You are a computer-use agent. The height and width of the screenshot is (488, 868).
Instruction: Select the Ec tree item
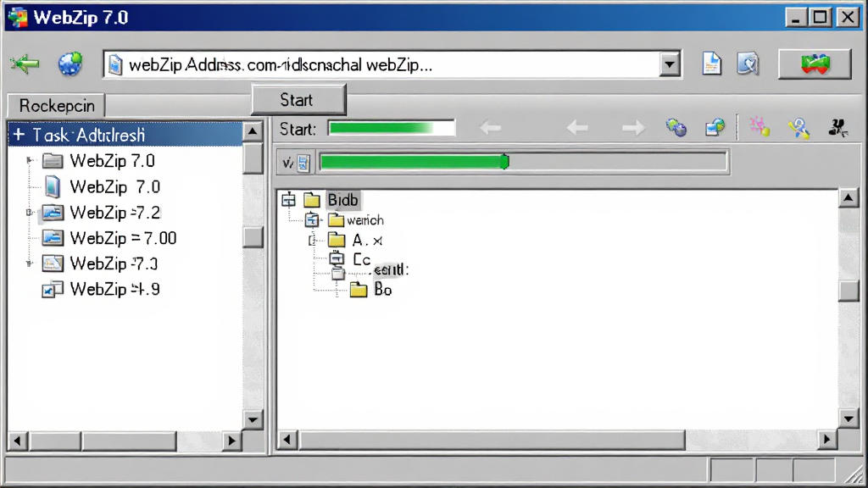click(x=361, y=259)
